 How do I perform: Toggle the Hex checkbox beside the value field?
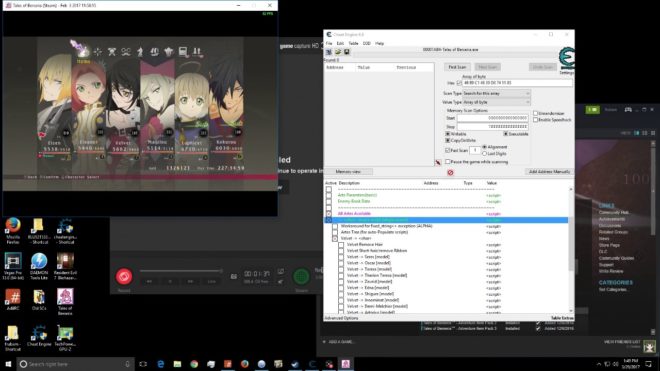459,83
